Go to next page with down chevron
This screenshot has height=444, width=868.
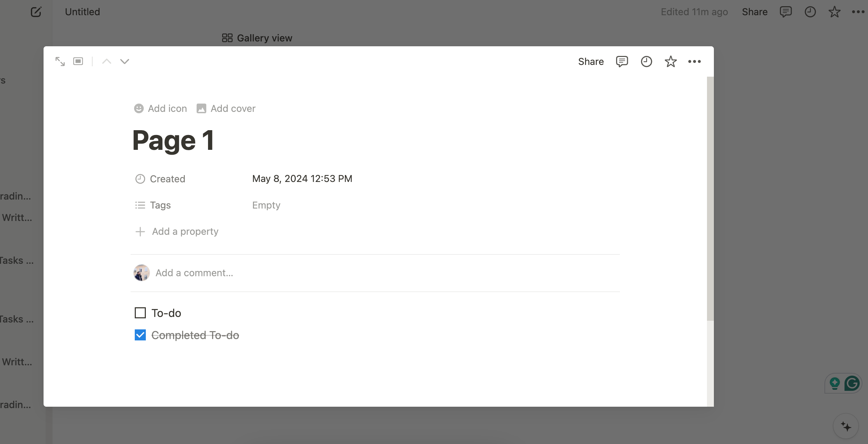click(x=124, y=61)
